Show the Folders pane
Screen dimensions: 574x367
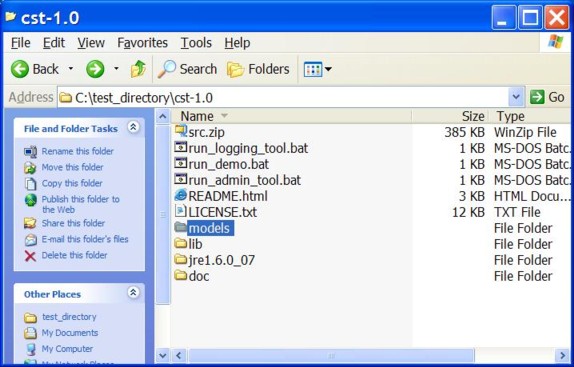coord(258,69)
